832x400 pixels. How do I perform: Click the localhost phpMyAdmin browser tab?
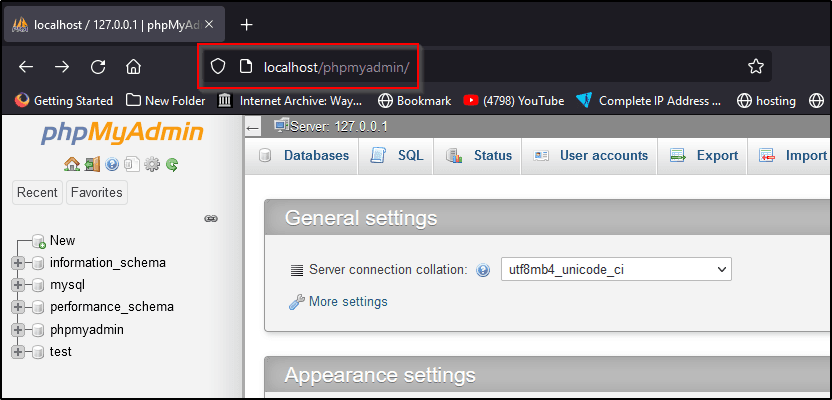114,24
